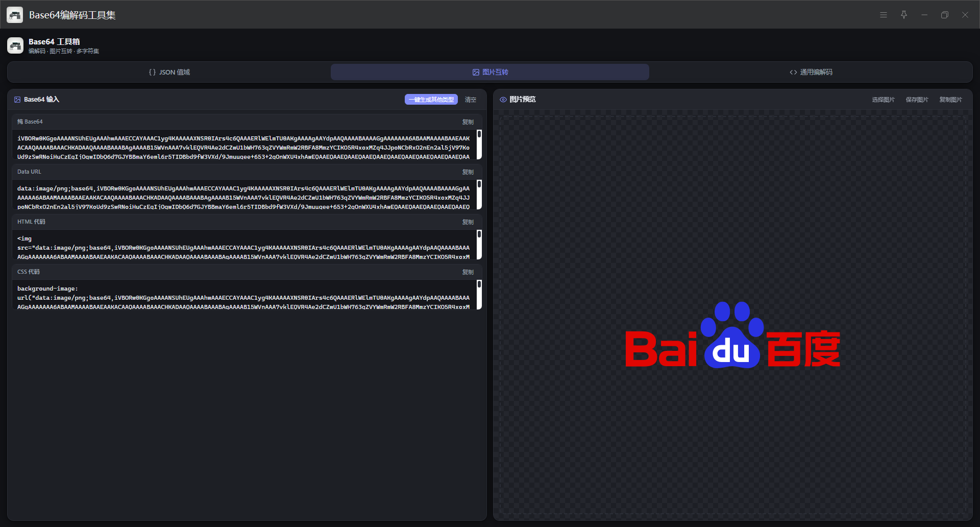Click the image icon beside Base64 输入
The width and height of the screenshot is (980, 527).
tap(17, 100)
